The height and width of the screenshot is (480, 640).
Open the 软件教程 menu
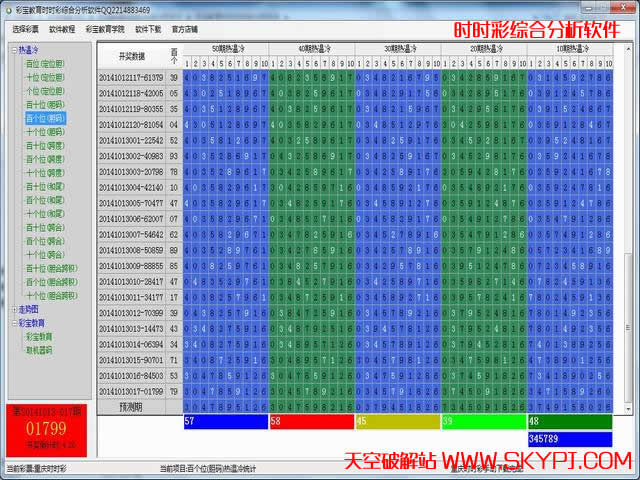click(x=62, y=30)
